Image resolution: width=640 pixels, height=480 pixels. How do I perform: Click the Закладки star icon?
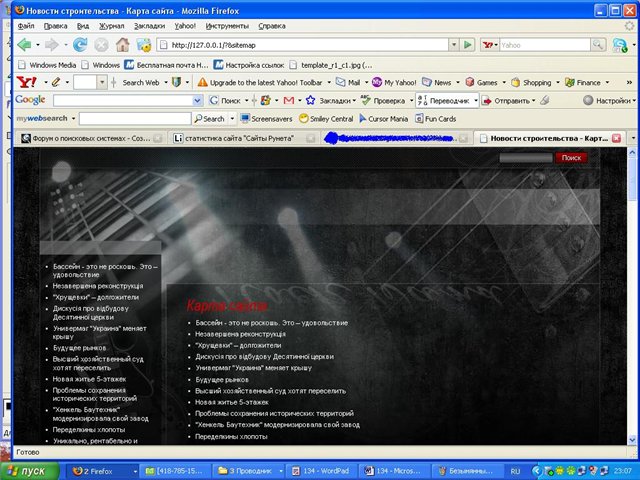tap(310, 100)
